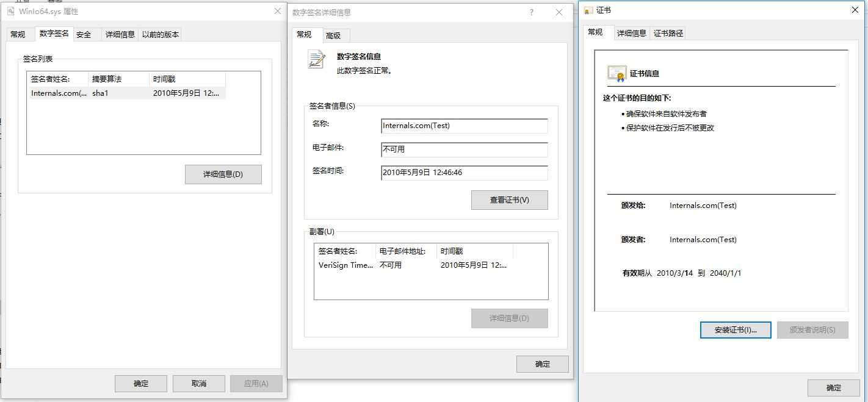Click the 签名时间 field
The width and height of the screenshot is (868, 402).
[x=465, y=173]
